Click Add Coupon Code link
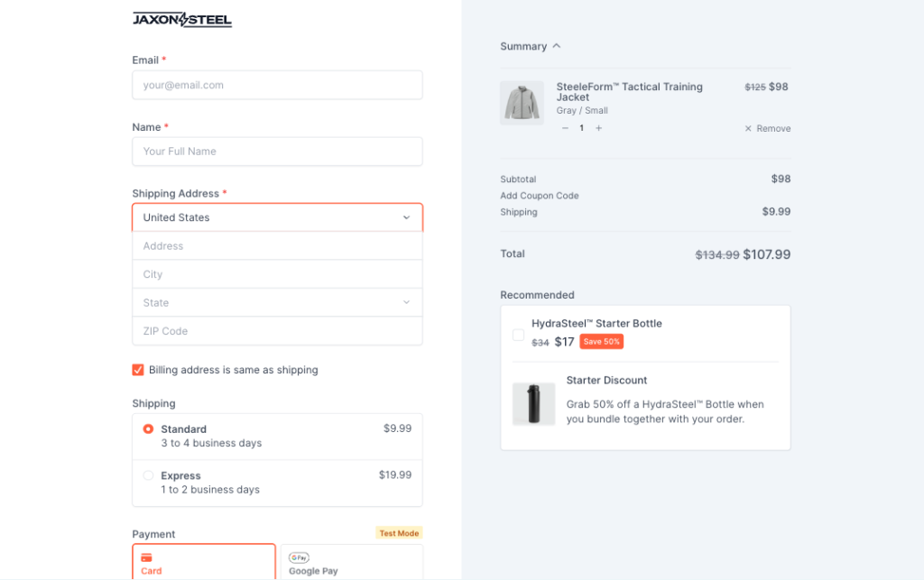This screenshot has width=924, height=580. [x=540, y=196]
